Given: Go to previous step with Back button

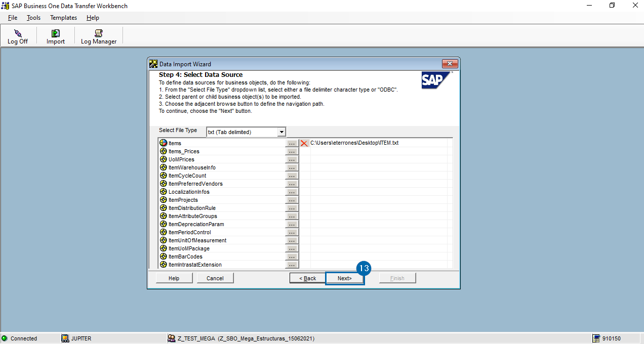Looking at the screenshot, I should [x=308, y=278].
